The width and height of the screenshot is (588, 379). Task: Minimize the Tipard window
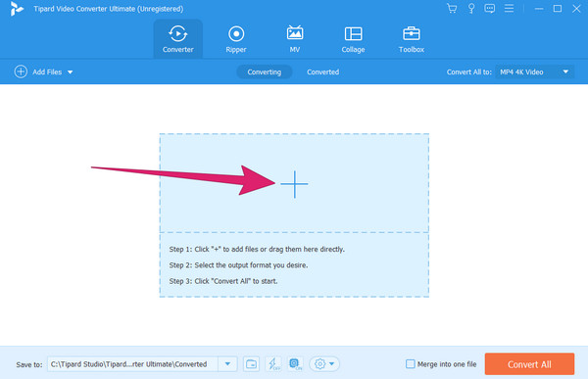point(539,8)
